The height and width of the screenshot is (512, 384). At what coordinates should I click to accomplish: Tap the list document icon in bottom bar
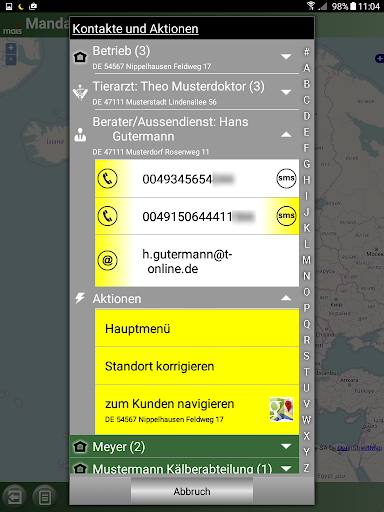tap(44, 498)
